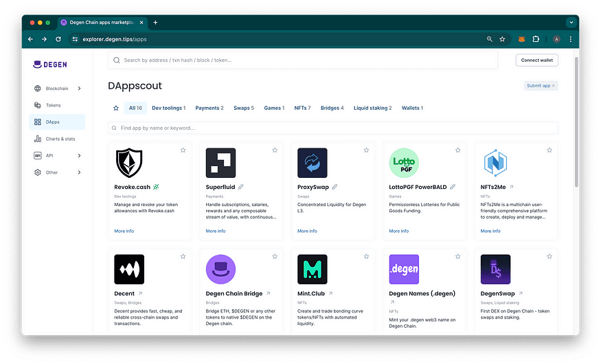Select the All 16 tab
Image resolution: width=601 pixels, height=364 pixels.
[135, 108]
